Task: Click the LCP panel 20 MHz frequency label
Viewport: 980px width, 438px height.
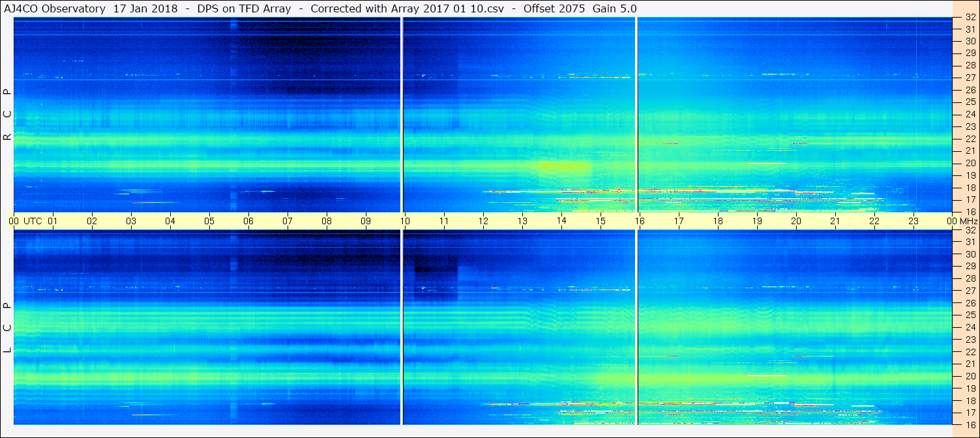Action: click(x=970, y=376)
